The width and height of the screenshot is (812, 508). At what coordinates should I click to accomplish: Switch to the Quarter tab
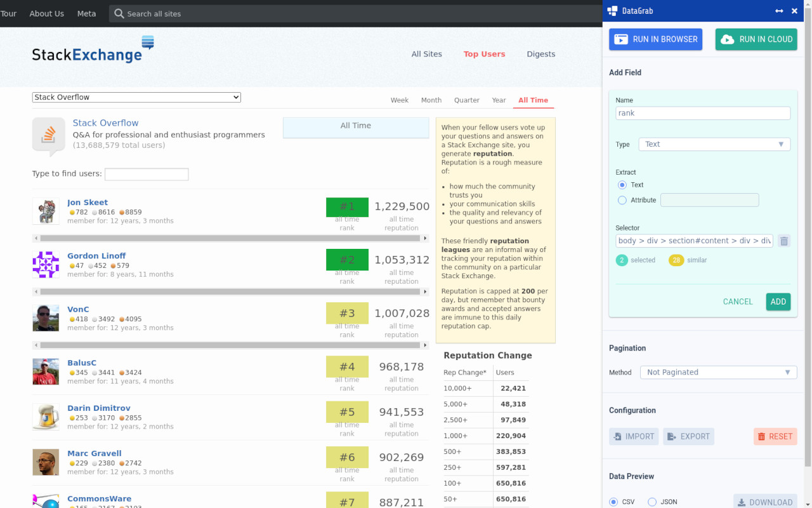point(467,100)
